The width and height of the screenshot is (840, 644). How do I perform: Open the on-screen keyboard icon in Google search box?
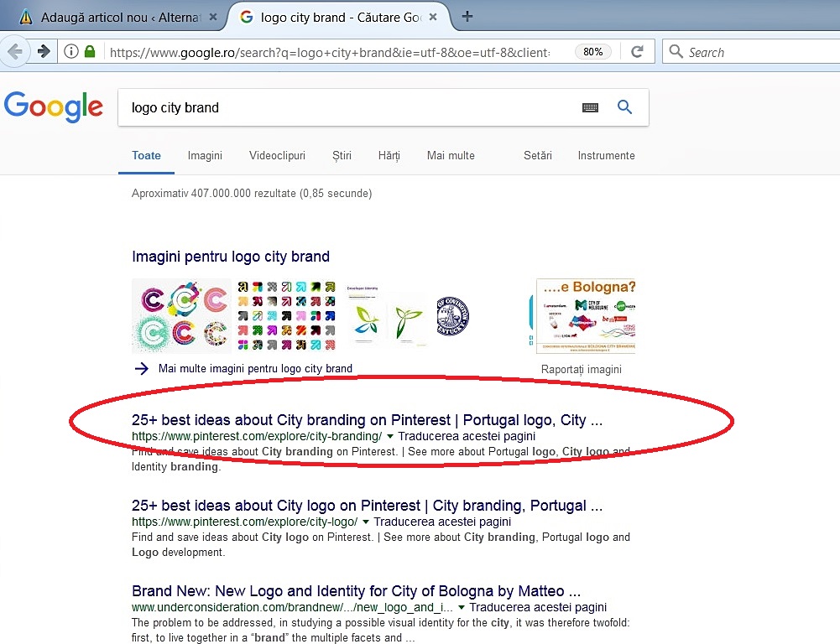tap(590, 107)
